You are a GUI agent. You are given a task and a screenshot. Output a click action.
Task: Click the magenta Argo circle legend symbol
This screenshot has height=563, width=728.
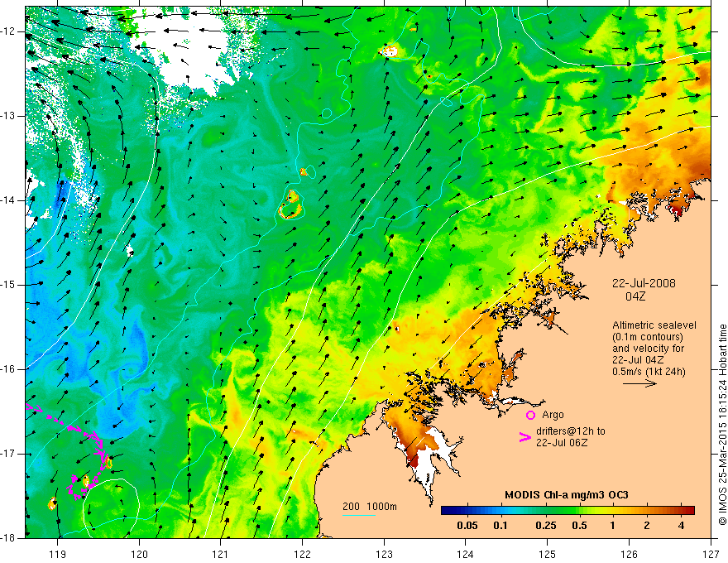pyautogui.click(x=530, y=415)
